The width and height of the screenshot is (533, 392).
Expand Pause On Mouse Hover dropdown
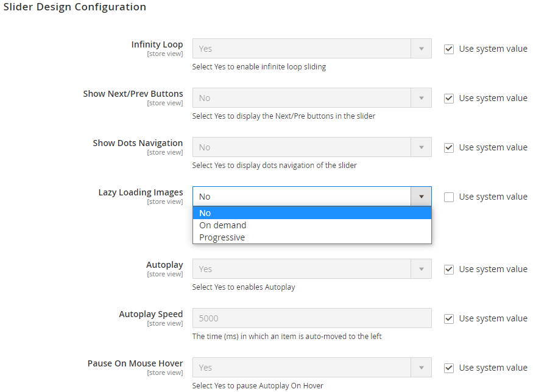coord(312,368)
